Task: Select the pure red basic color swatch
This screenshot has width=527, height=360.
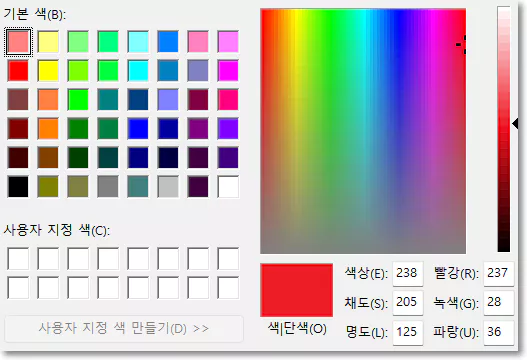Action: click(18, 71)
